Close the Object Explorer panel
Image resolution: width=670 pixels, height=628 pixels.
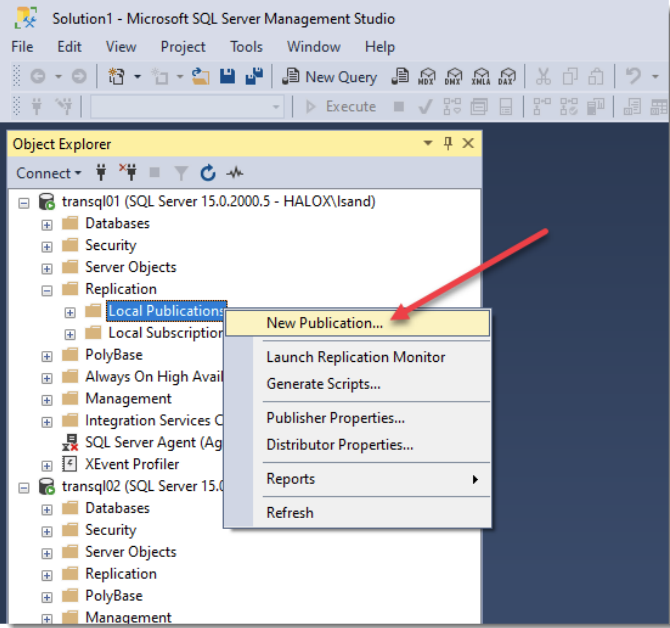tap(468, 143)
